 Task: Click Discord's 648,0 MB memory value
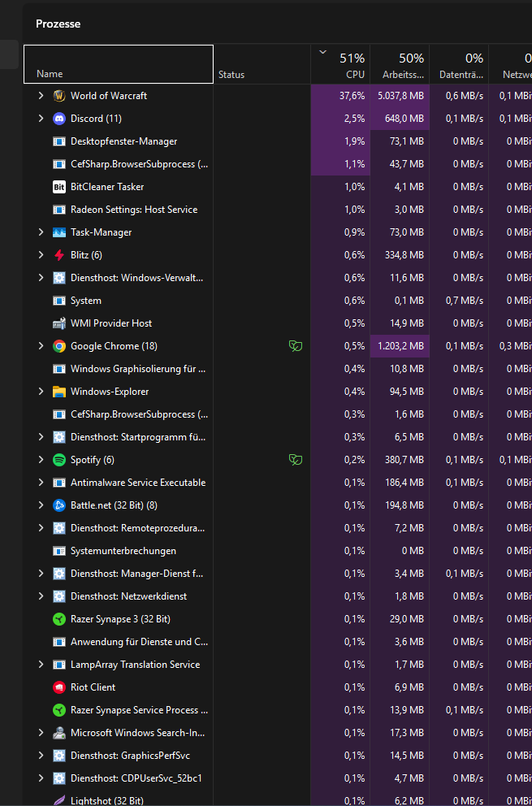pos(404,119)
